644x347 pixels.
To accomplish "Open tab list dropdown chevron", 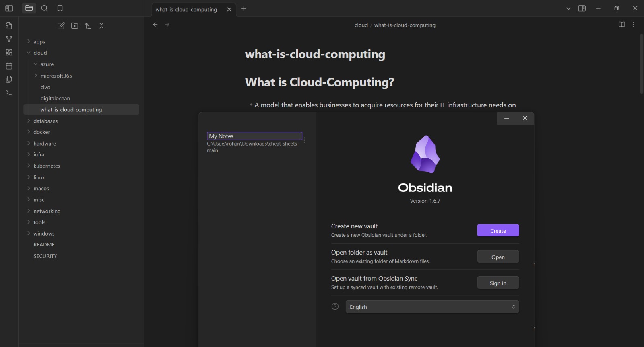I will pyautogui.click(x=568, y=8).
